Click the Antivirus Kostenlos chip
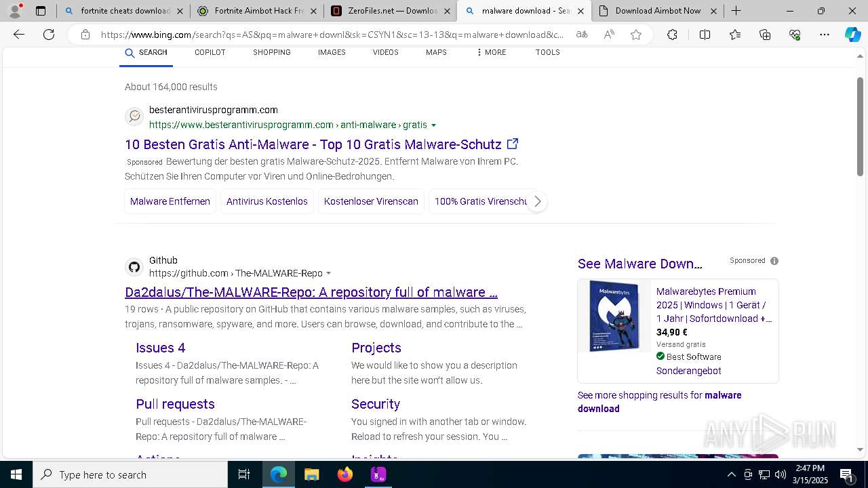868x488 pixels. coord(267,201)
